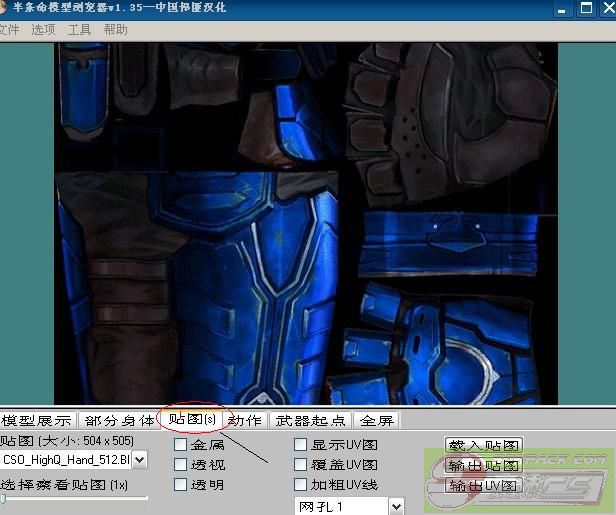Check the 显示UV图 option
The width and height of the screenshot is (616, 515).
click(x=301, y=444)
